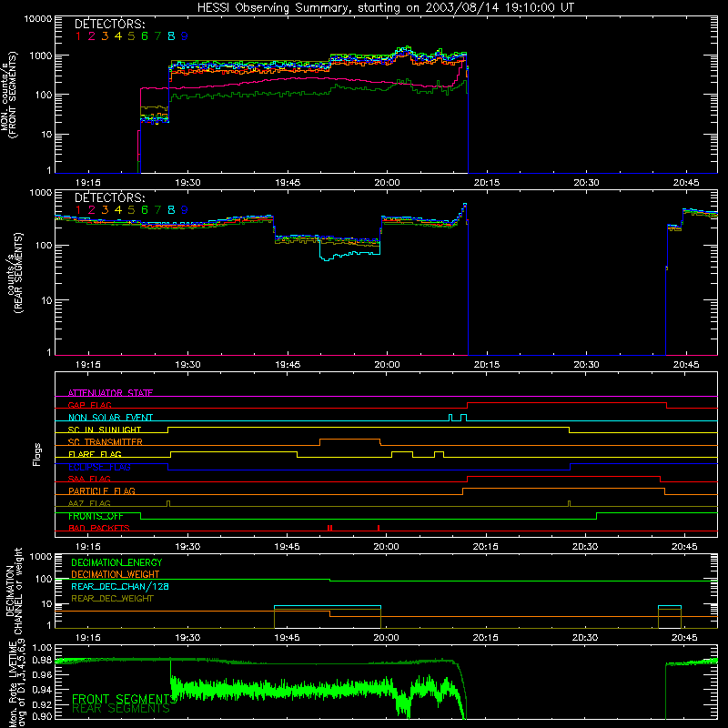Click detector number 9 in rear segments legend
The image size is (728, 728).
coord(185,210)
